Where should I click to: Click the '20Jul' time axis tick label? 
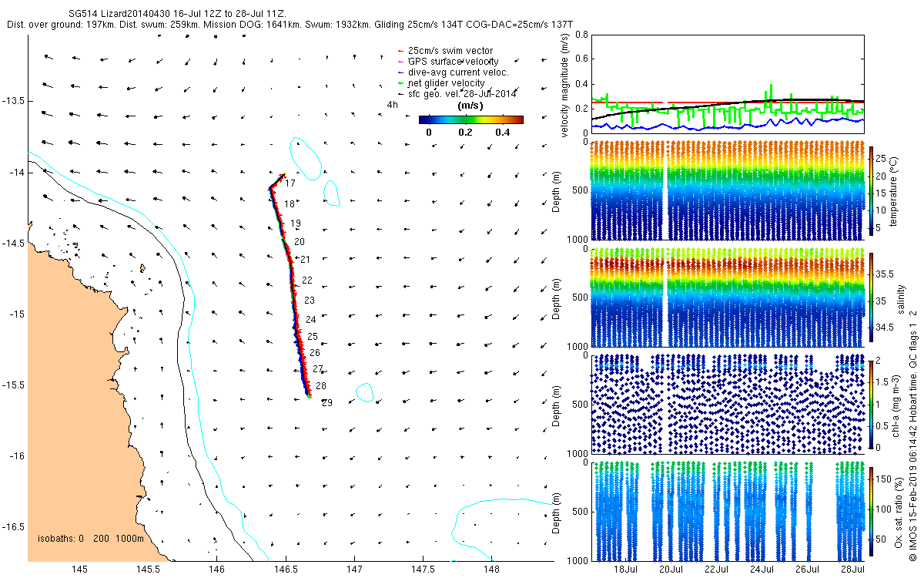pos(671,570)
